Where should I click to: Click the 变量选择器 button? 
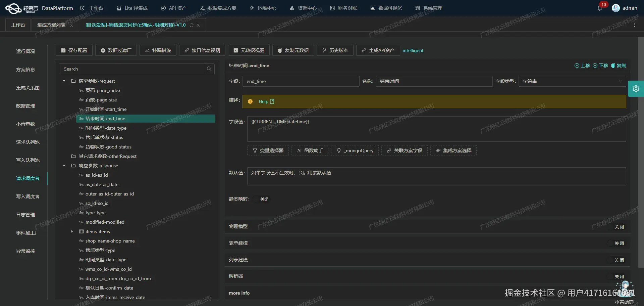click(x=268, y=150)
